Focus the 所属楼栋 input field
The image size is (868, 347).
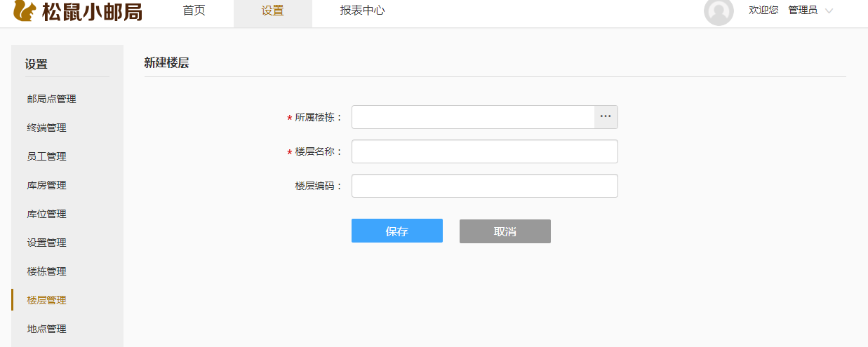tap(473, 117)
